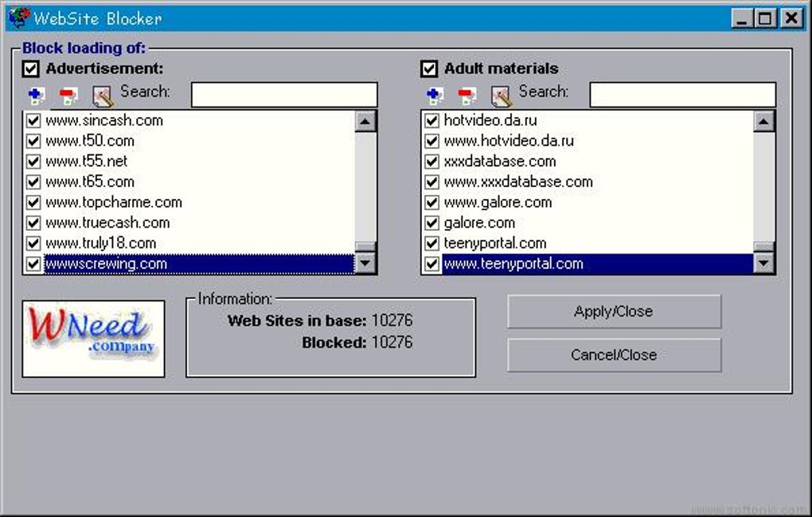Select www.truecash.com entry text
The width and height of the screenshot is (812, 517).
click(107, 223)
